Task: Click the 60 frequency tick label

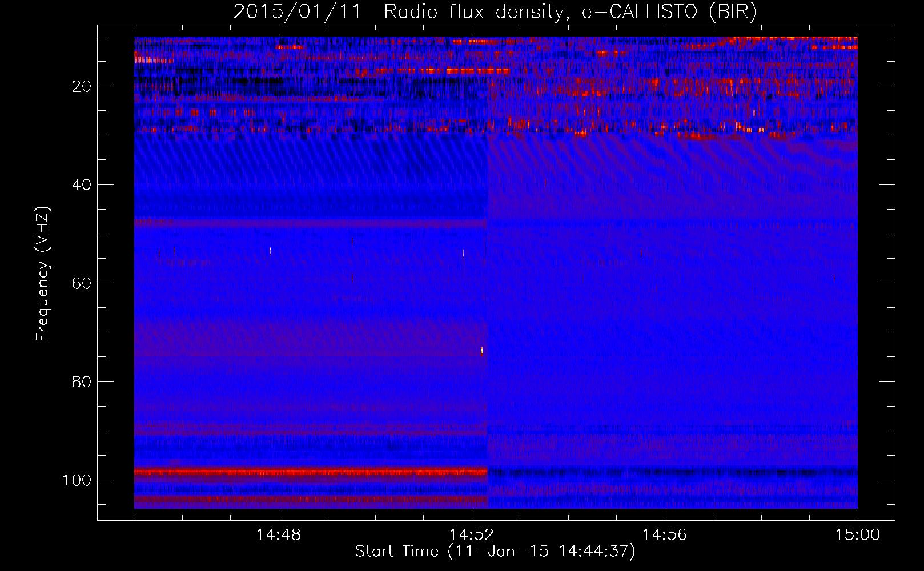Action: (82, 283)
